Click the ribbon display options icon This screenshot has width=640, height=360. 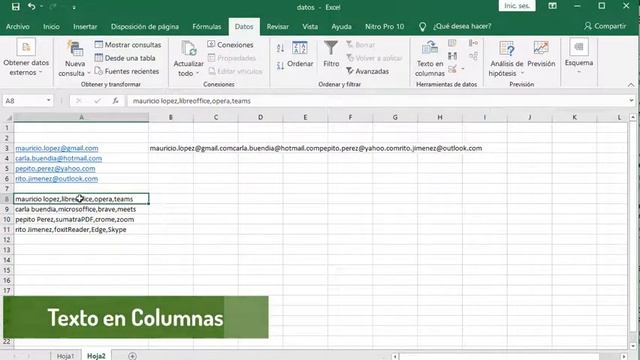coord(552,6)
